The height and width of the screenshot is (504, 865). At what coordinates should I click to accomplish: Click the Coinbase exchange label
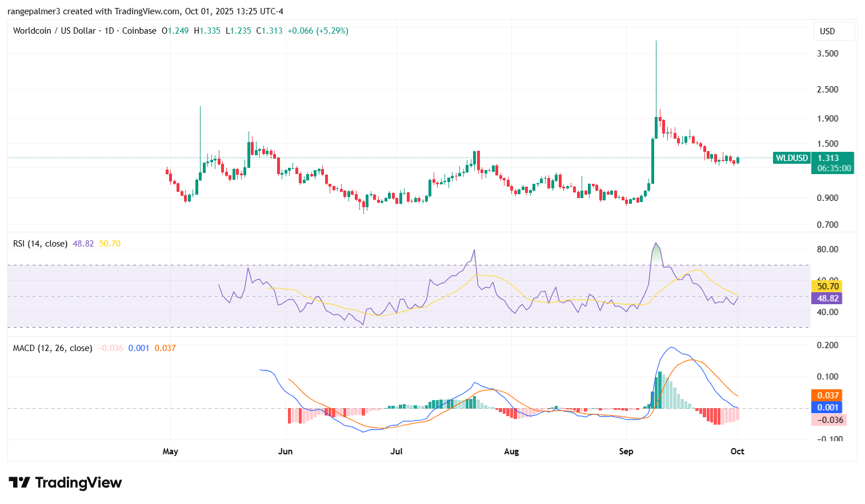(x=139, y=31)
